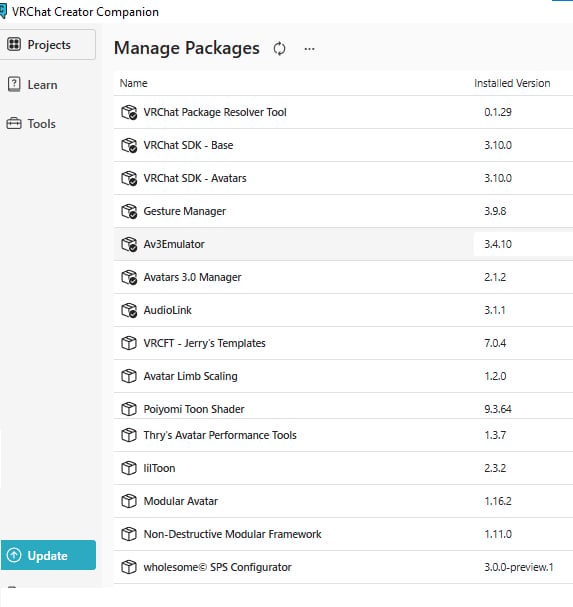The width and height of the screenshot is (573, 607).
Task: Click the Manage Packages heading
Action: 187,48
